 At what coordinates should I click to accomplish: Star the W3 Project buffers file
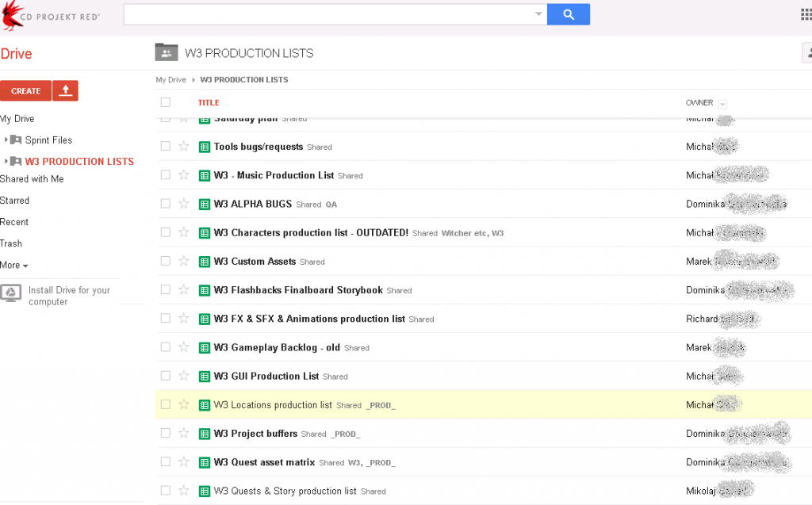183,433
